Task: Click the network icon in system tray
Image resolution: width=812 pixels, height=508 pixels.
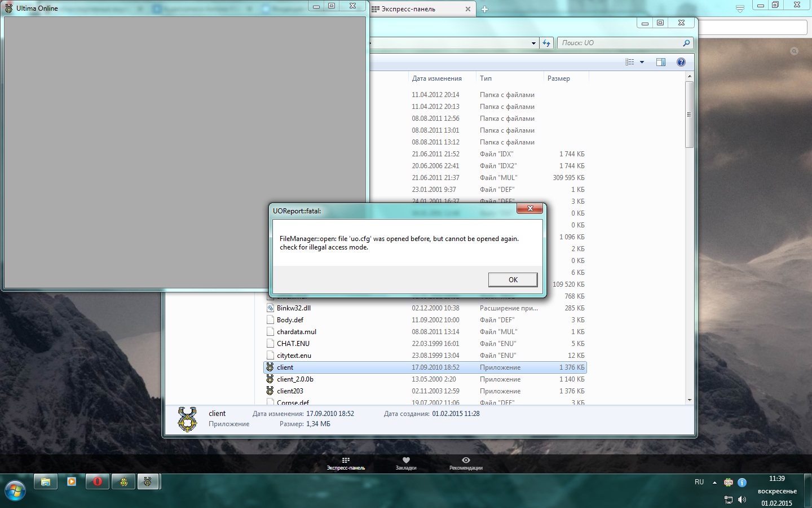Action: (x=728, y=500)
